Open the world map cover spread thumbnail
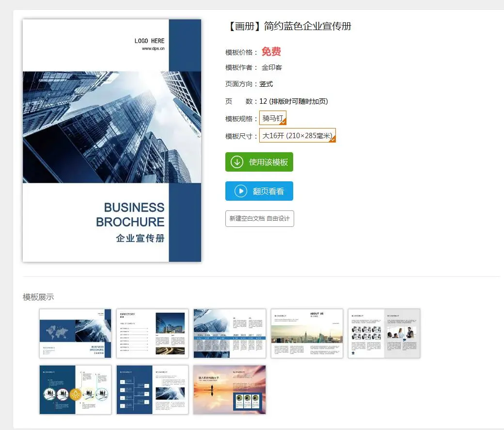504x430 pixels. pos(75,334)
